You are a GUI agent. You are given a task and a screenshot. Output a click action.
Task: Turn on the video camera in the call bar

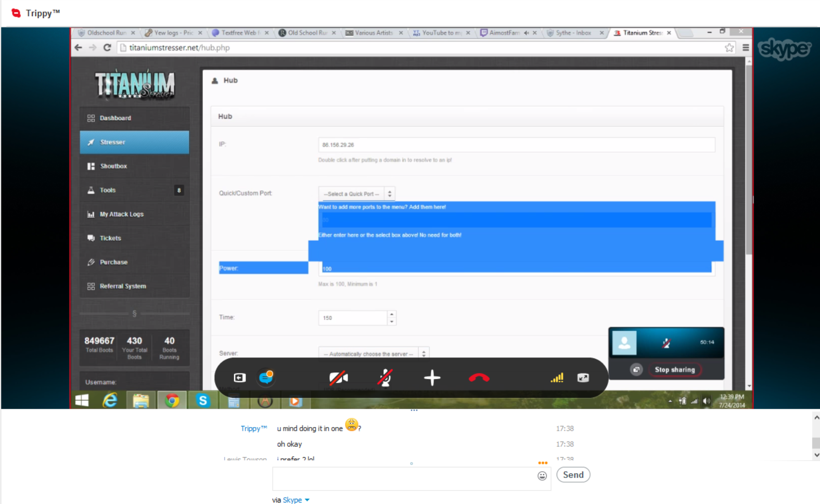[x=339, y=378]
